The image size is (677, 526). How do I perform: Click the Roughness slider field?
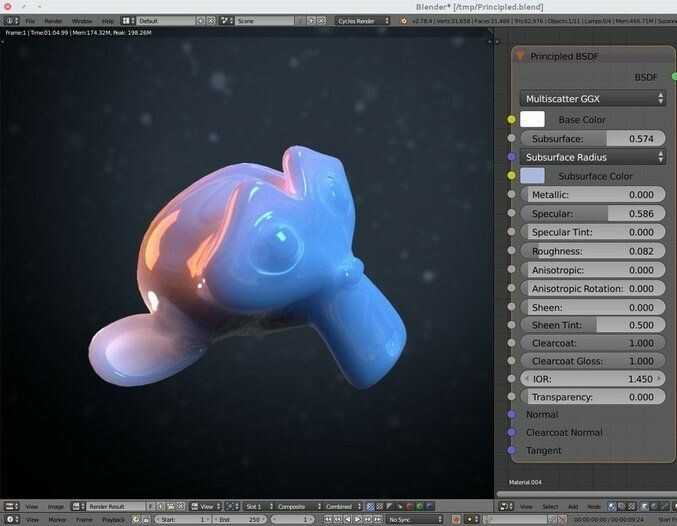[x=593, y=251]
